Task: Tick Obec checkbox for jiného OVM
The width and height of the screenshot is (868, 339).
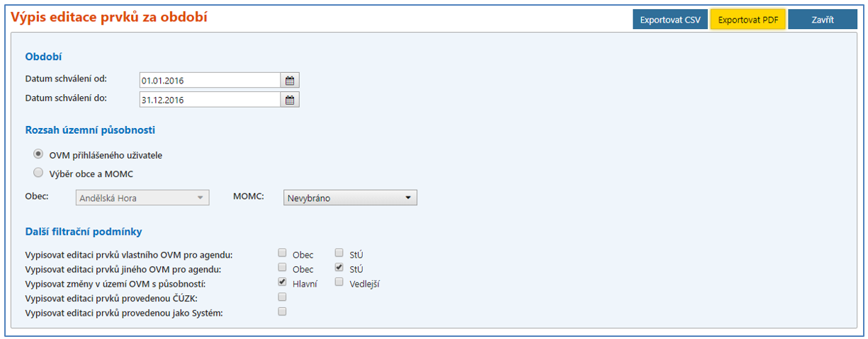Action: coord(282,268)
